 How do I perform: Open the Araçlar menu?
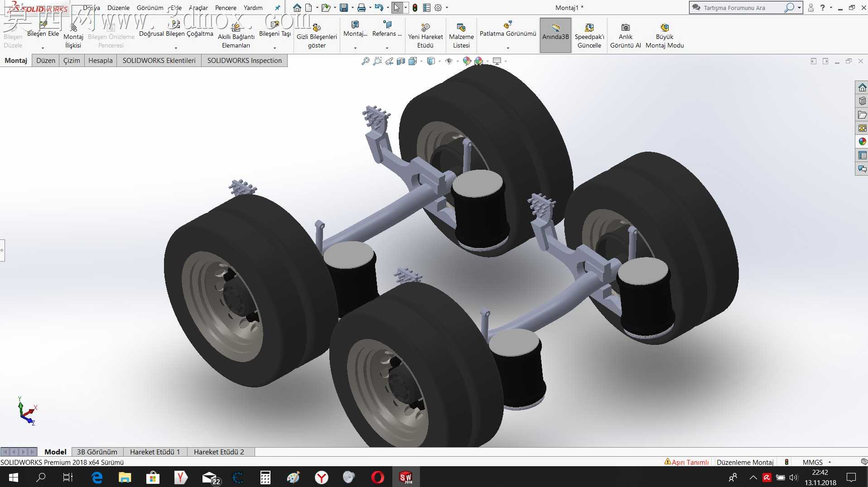[x=198, y=8]
